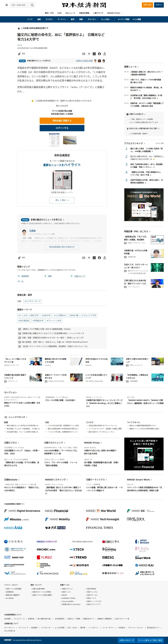Click the ログイン button in the header
Image resolution: width=168 pixels, height=644 pixels.
(159, 5)
